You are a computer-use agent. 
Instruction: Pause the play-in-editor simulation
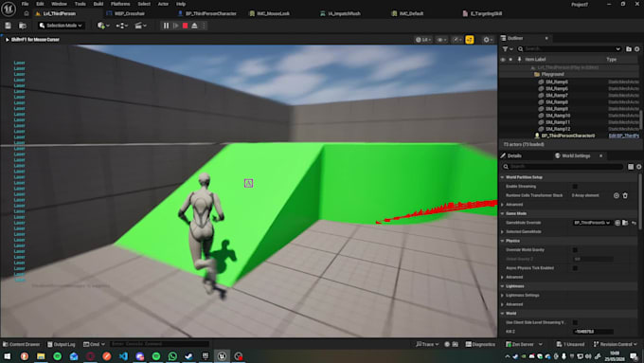166,26
